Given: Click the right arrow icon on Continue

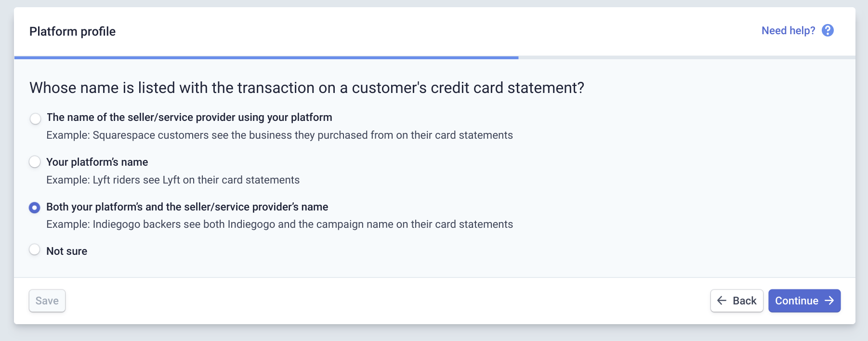Looking at the screenshot, I should click(x=829, y=301).
